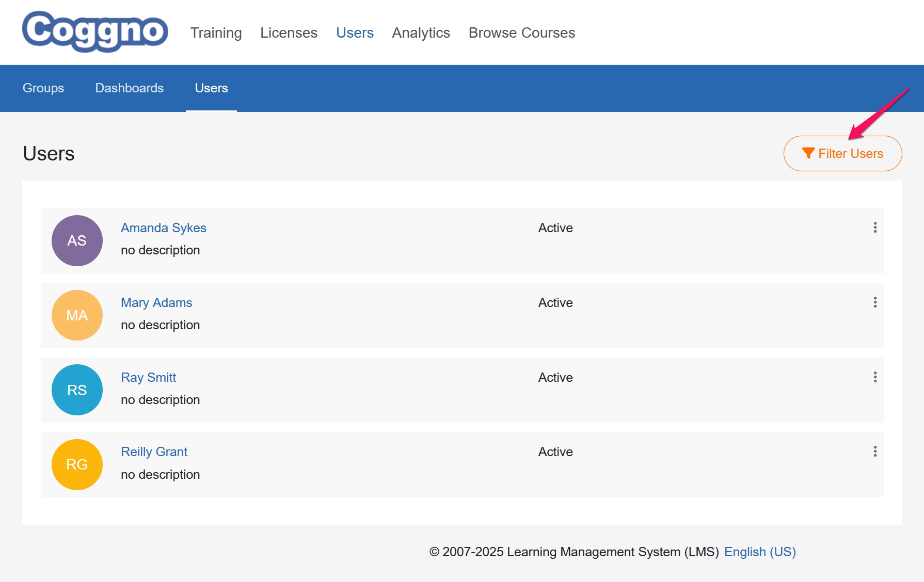924x582 pixels.
Task: Click 'no description' under Reilly Grant
Action: coord(160,475)
